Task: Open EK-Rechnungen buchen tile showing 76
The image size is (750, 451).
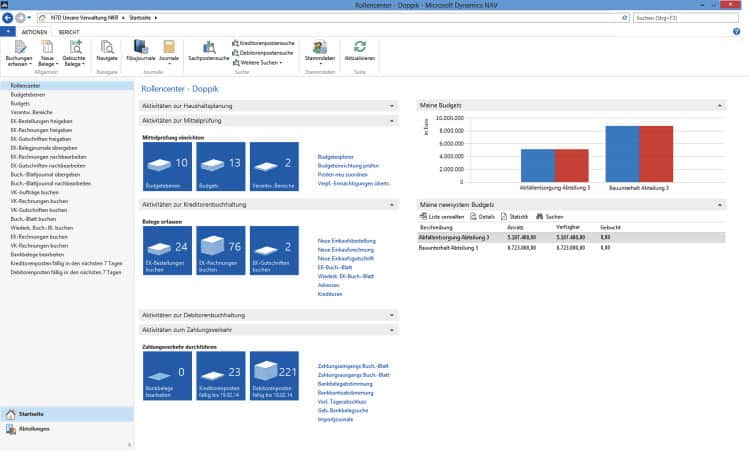Action: click(x=221, y=251)
